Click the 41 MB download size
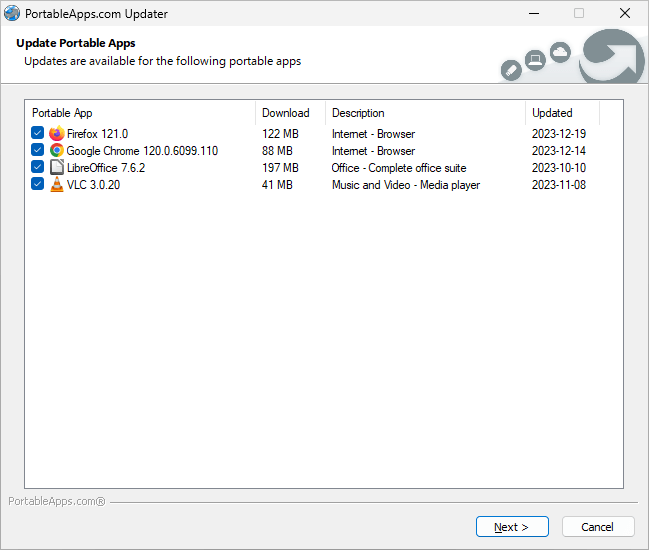This screenshot has height=550, width=649. tap(277, 185)
